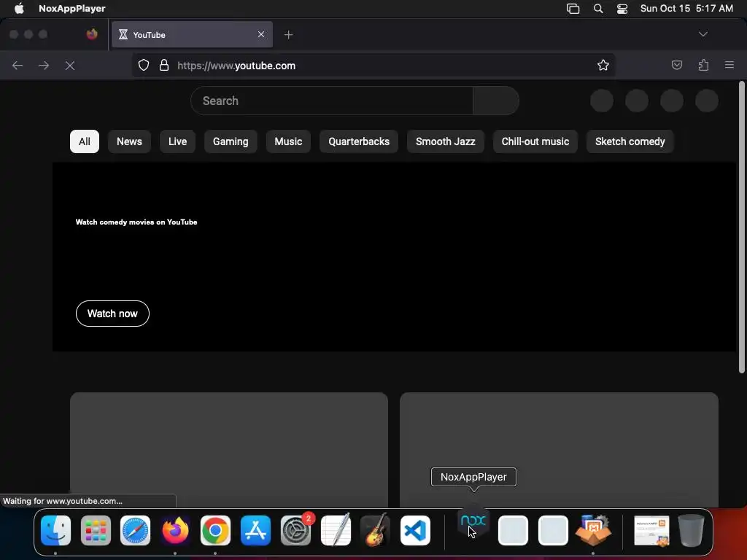Open the minimized window thumbnail in dock

coord(651,532)
